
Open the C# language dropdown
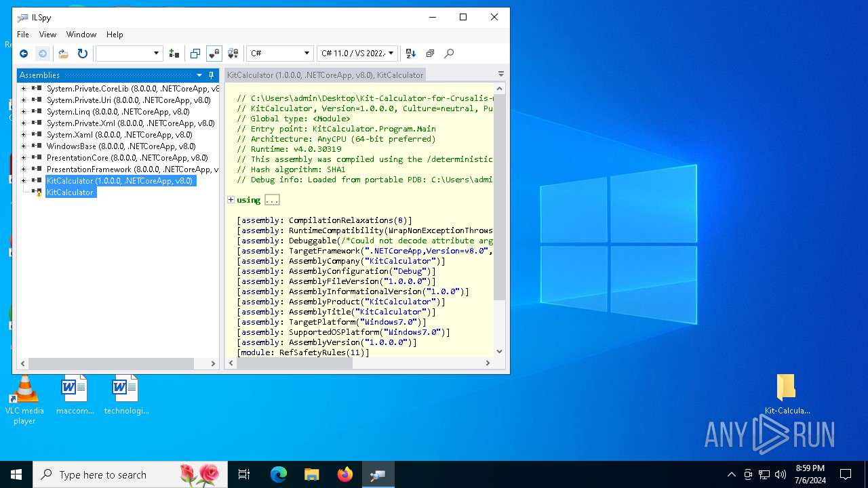click(279, 54)
